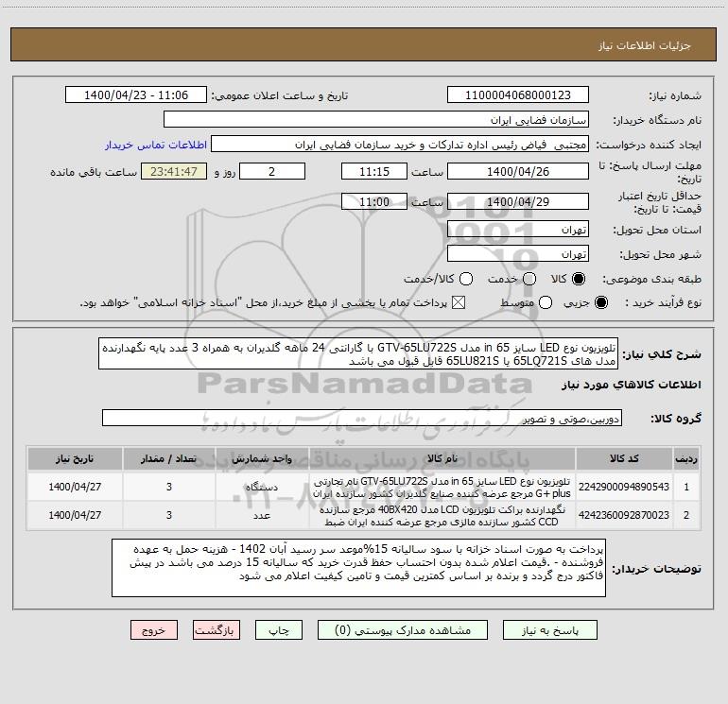Viewport: 728px width, 704px height.
Task: Click product code 2242900094890543
Action: 624,487
